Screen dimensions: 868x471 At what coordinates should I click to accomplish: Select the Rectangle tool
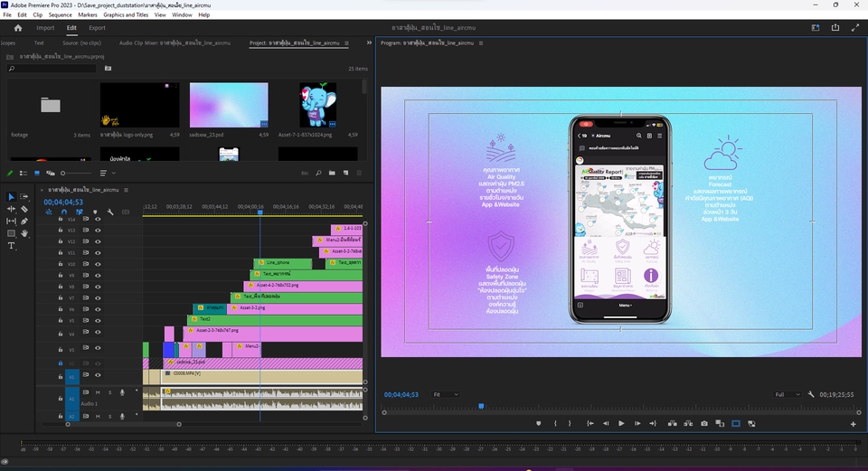11,233
